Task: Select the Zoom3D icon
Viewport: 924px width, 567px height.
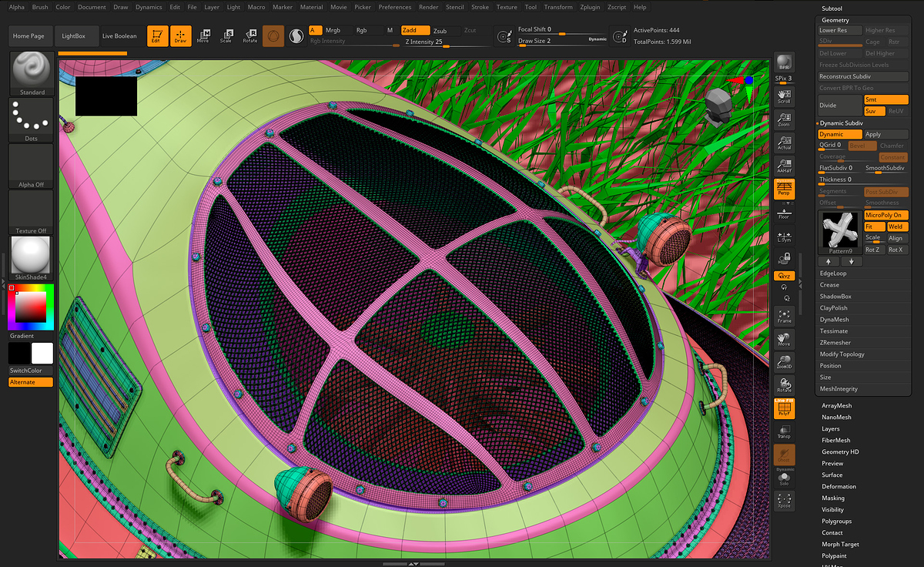Action: pos(784,362)
